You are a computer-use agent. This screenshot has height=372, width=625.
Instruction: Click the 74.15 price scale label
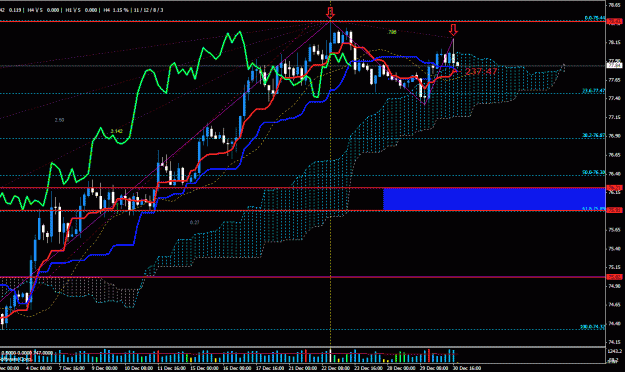tap(614, 342)
